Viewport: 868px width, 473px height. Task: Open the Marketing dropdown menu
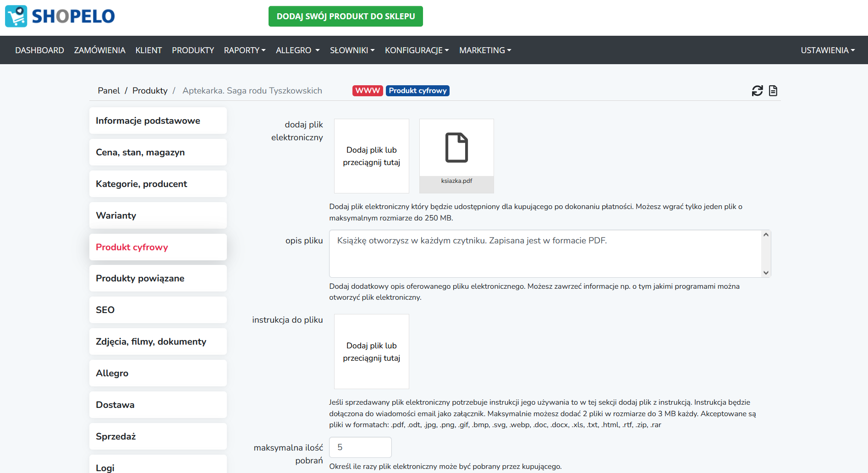(485, 50)
